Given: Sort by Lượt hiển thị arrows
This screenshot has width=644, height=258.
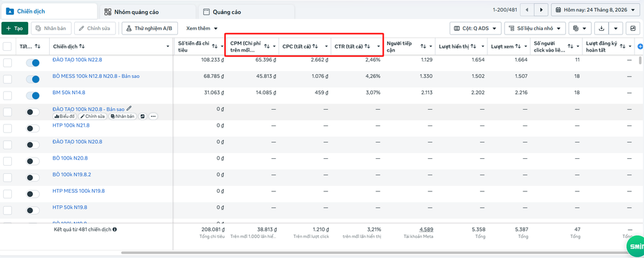Looking at the screenshot, I should pyautogui.click(x=474, y=46).
